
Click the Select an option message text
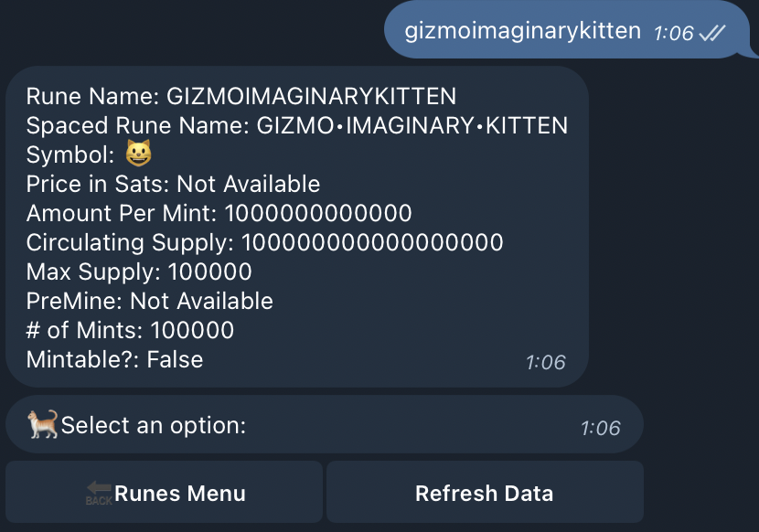153,425
